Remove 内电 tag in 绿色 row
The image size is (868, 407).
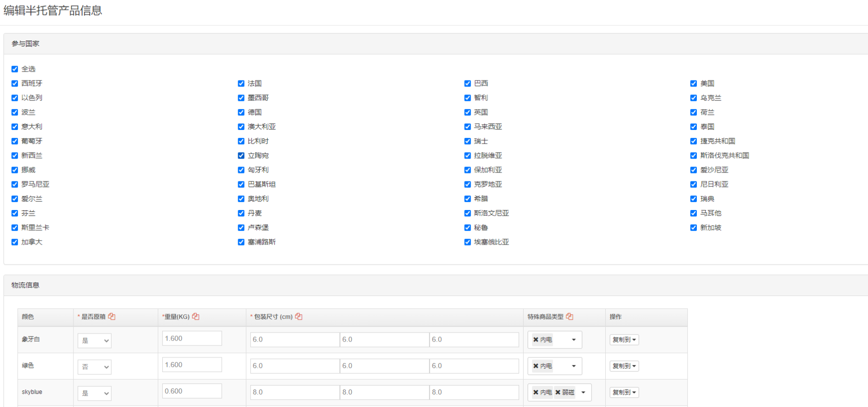(x=536, y=366)
